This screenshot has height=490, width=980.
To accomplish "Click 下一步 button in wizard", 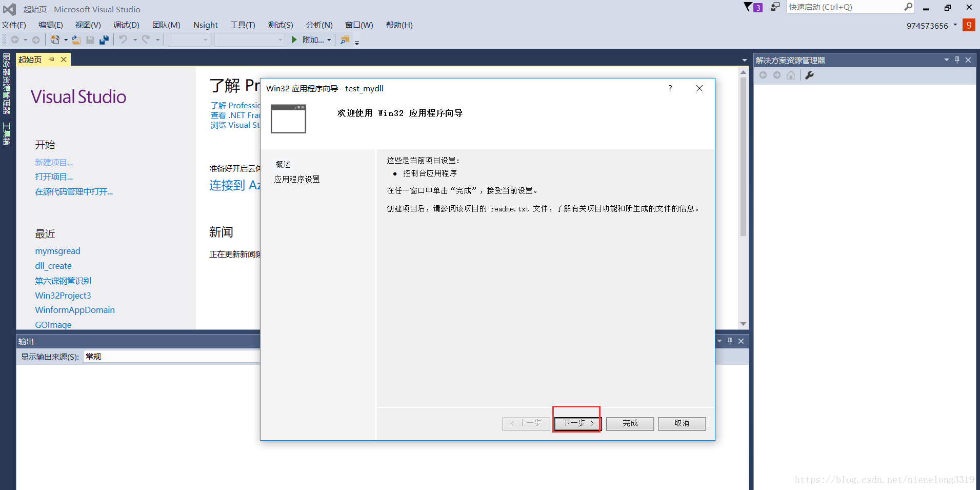I will pos(577,423).
